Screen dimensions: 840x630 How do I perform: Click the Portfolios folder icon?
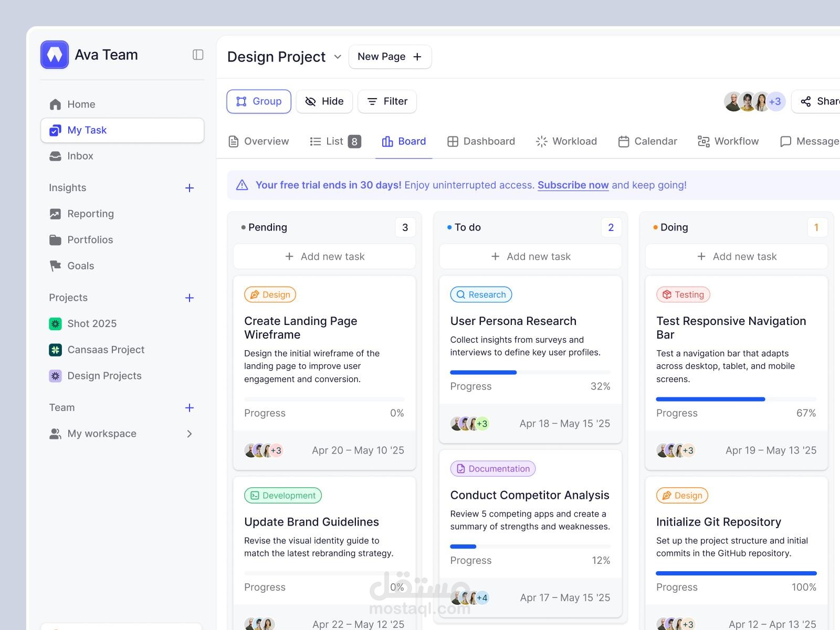coord(55,240)
